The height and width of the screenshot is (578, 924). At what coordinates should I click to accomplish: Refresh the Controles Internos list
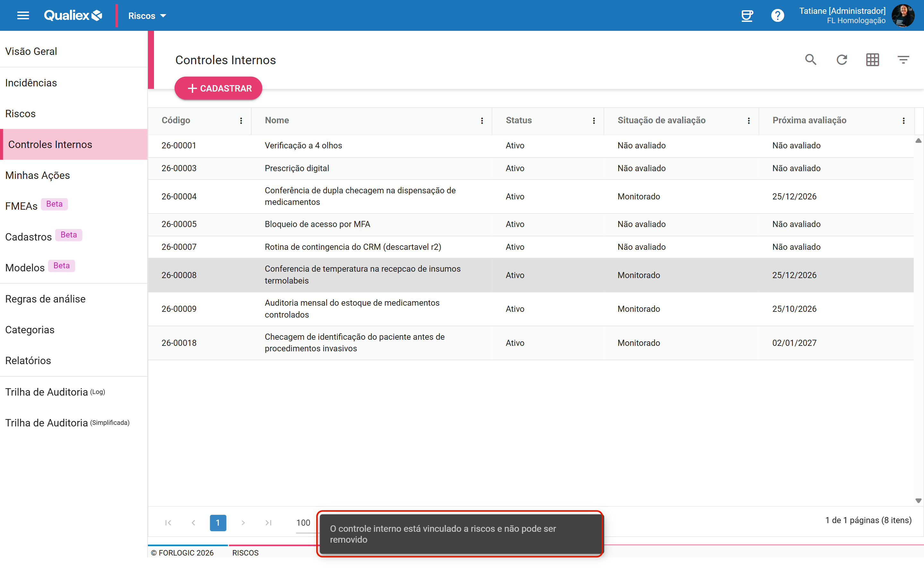point(842,60)
